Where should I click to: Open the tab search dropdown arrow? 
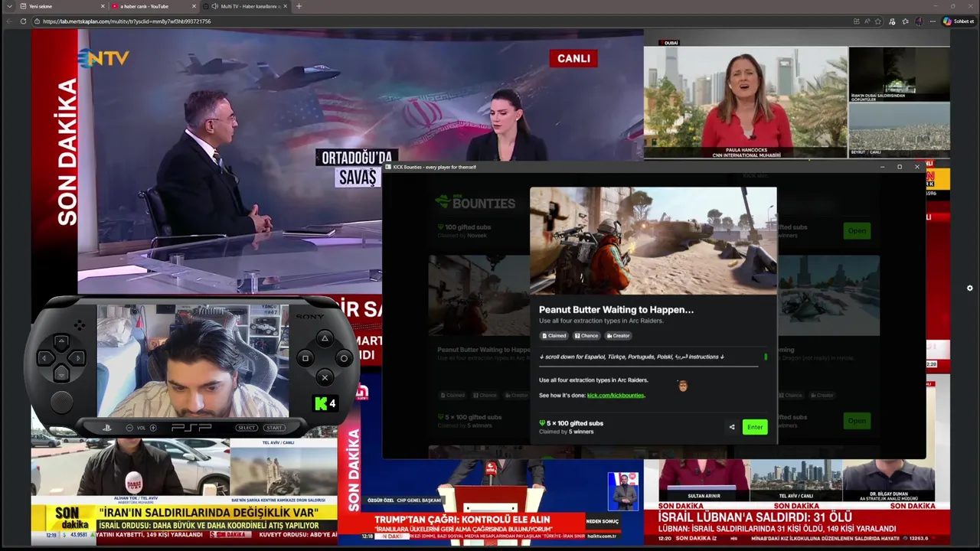point(9,6)
